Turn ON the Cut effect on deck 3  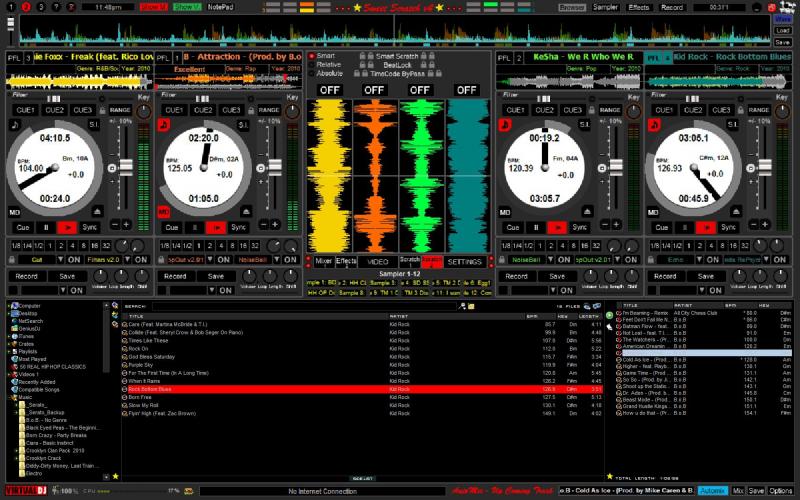pyautogui.click(x=74, y=260)
